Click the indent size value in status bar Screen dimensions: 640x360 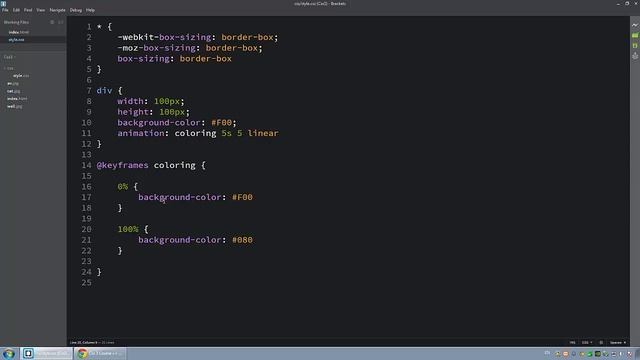coord(601,342)
